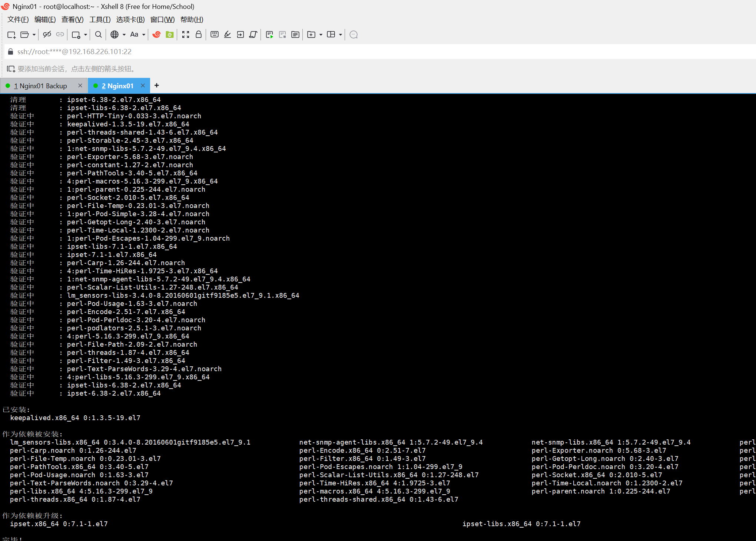Click the ssh address bar field

tap(222, 52)
